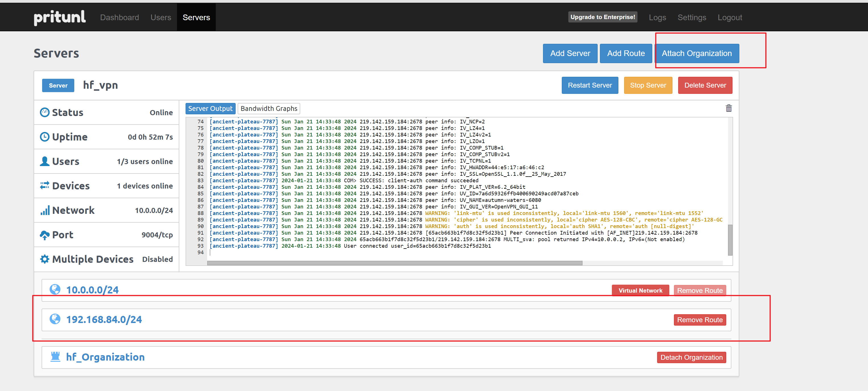The height and width of the screenshot is (391, 868).
Task: Click the Multiple Devices gear icon
Action: [44, 259]
